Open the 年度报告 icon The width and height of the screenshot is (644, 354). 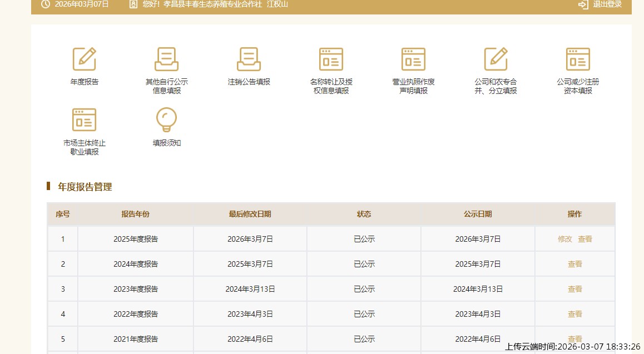click(x=85, y=59)
